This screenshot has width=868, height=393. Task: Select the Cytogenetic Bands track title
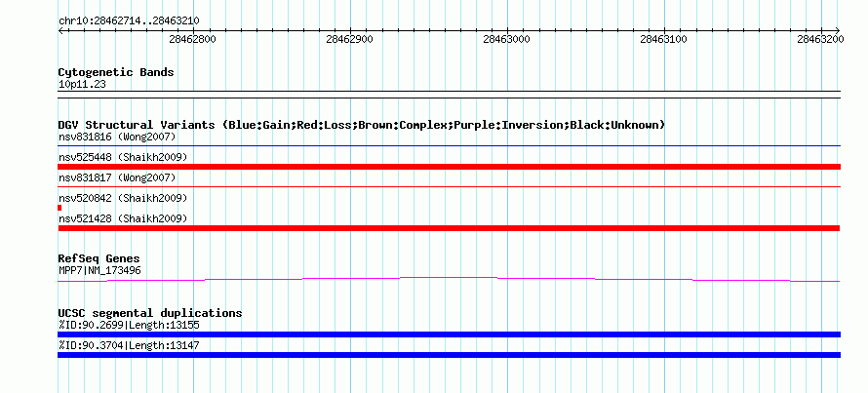pos(116,72)
